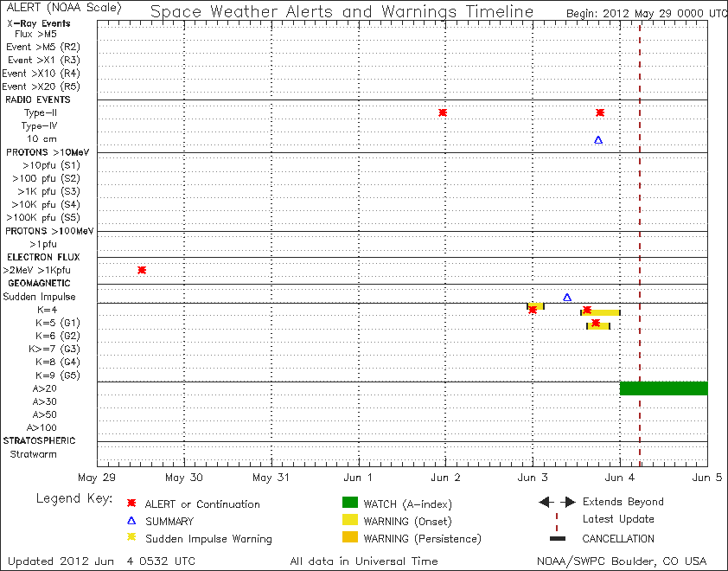
Task: Click the green A>20 watch bar
Action: pyautogui.click(x=663, y=388)
